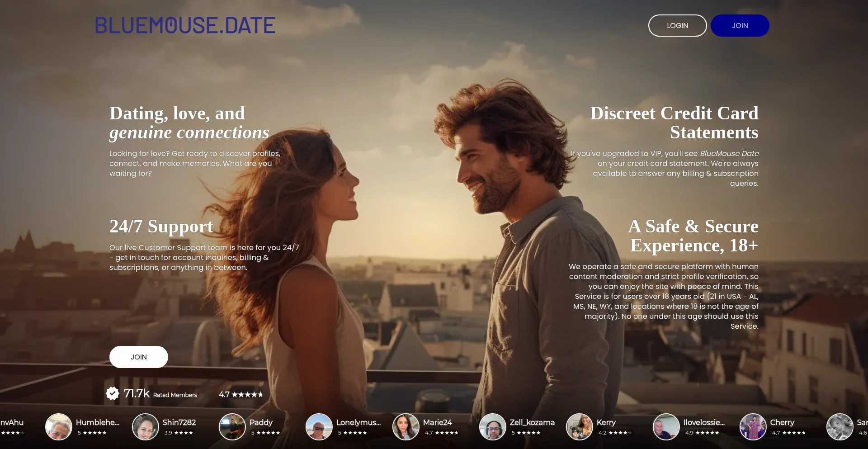Open Lonelymus... profile avatar
Viewport: 868px width, 449px height.
pos(319,427)
